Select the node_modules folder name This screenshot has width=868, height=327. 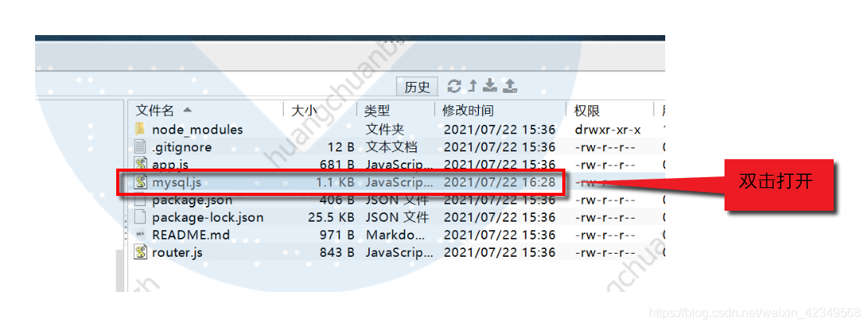(197, 130)
